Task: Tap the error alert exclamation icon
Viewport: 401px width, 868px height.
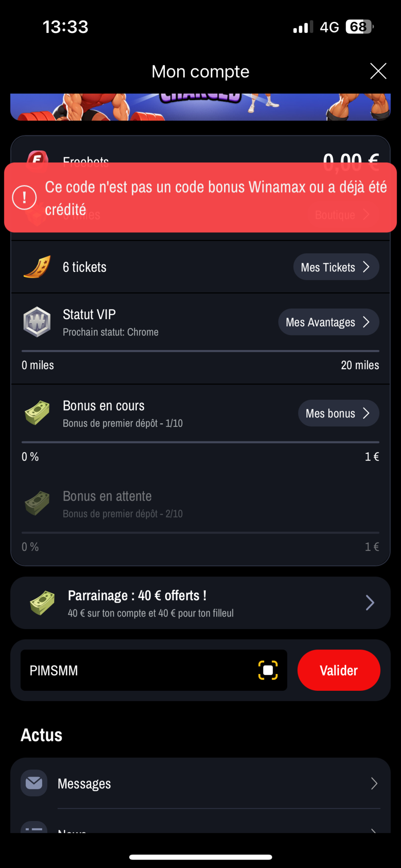Action: 24,197
